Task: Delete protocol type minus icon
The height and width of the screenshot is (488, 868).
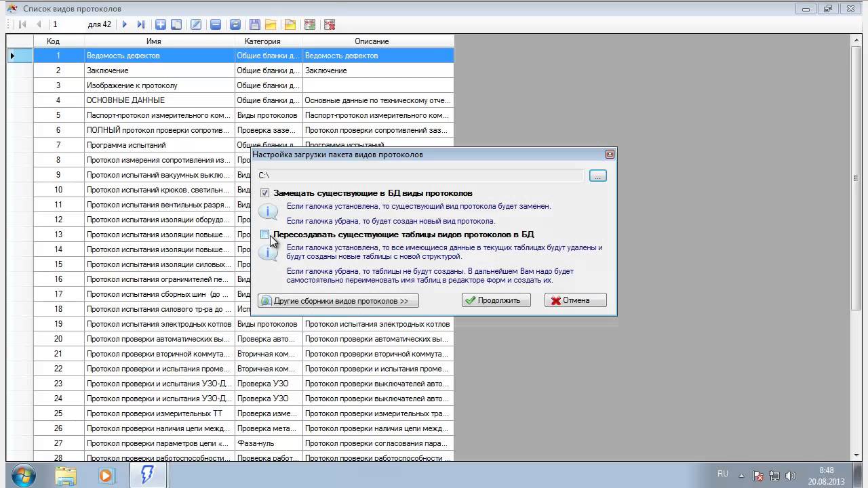Action: tap(216, 24)
